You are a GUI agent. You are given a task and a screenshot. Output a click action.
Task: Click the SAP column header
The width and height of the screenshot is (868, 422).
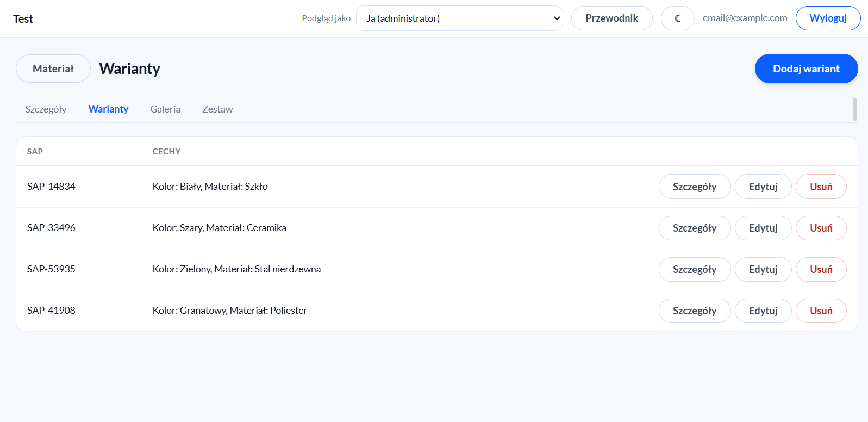[35, 152]
